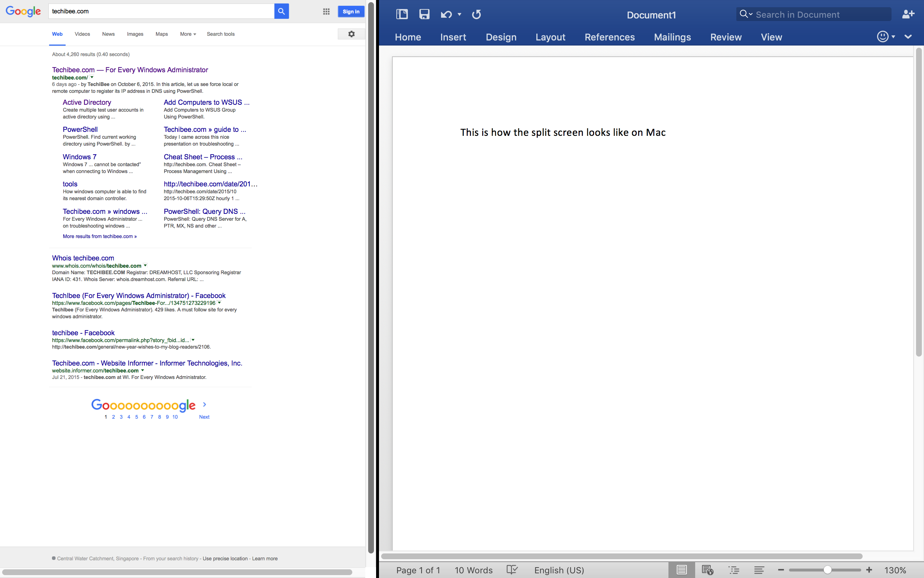This screenshot has height=578, width=924.
Task: Click the browser vertical scrollbar
Action: 371,277
